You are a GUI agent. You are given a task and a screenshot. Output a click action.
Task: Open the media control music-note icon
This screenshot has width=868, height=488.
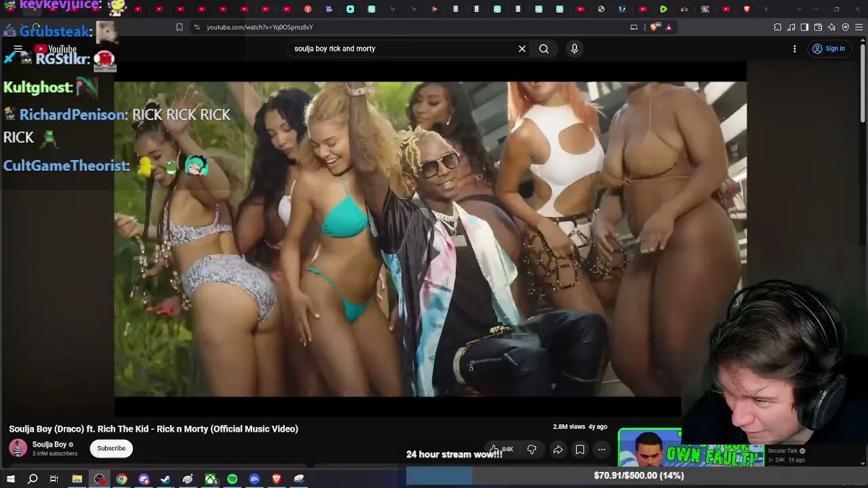coord(791,27)
